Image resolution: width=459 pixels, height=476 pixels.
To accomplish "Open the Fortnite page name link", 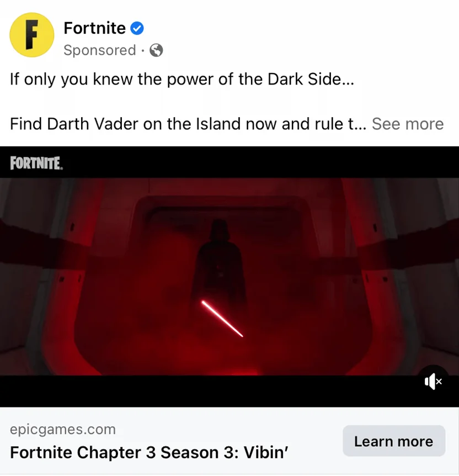I will click(95, 28).
